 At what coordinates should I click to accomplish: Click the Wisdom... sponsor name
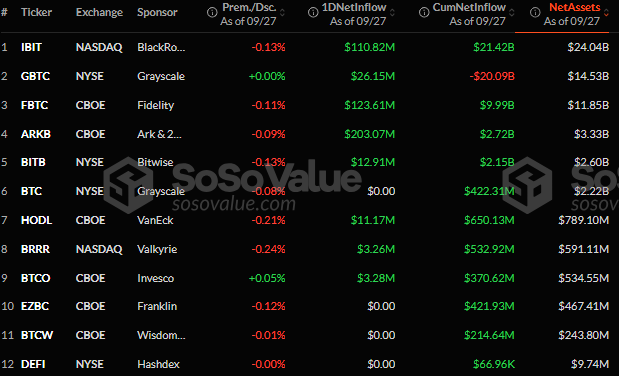click(x=161, y=335)
